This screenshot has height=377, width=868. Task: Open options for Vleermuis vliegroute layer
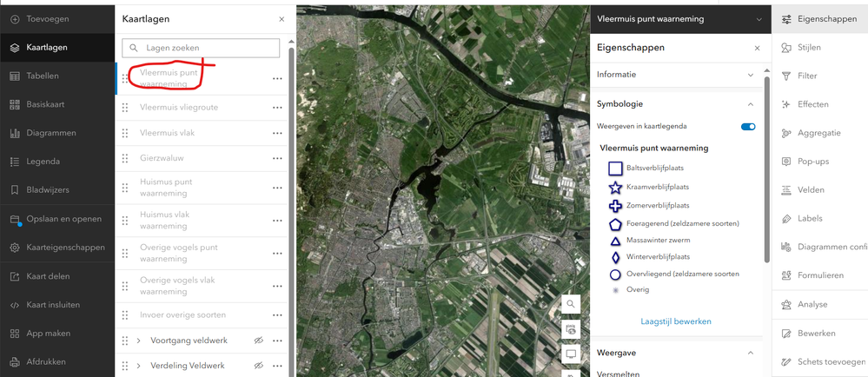pos(277,108)
